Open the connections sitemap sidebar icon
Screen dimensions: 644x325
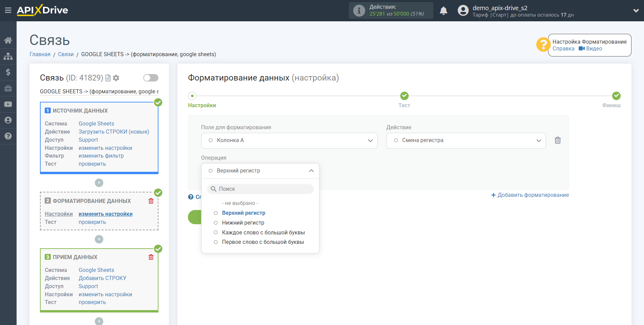(8, 56)
